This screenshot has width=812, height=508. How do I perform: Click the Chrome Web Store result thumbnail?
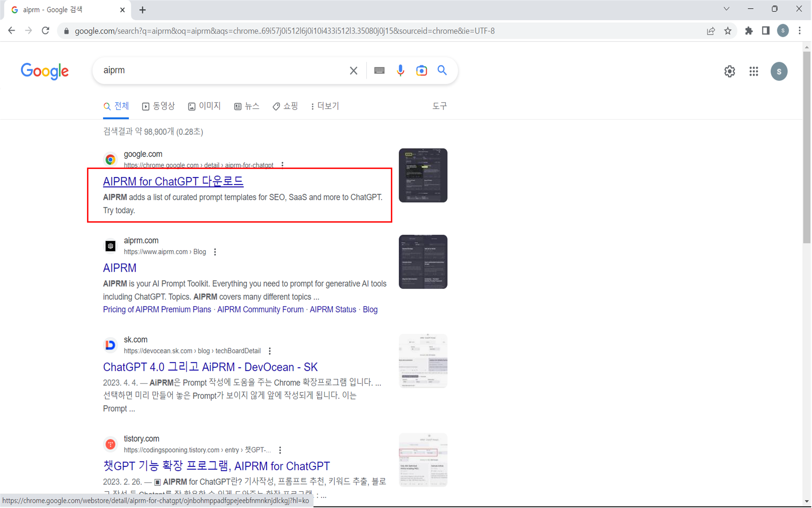[423, 175]
